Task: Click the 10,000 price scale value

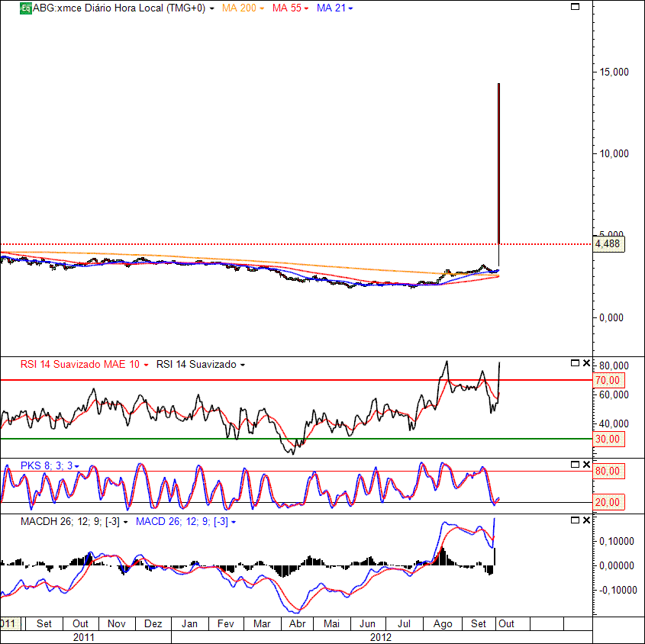Action: pos(614,154)
